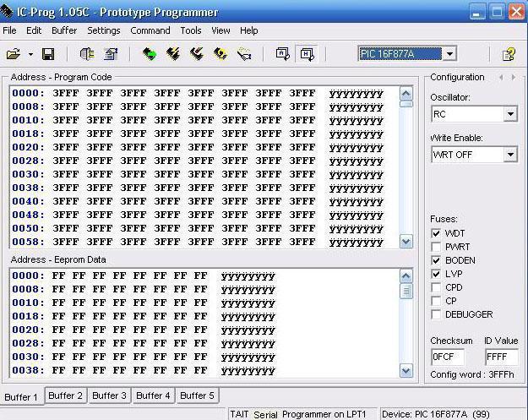The image size is (528, 420).
Task: Select Program Code address 0058 row label
Action: tap(28, 242)
